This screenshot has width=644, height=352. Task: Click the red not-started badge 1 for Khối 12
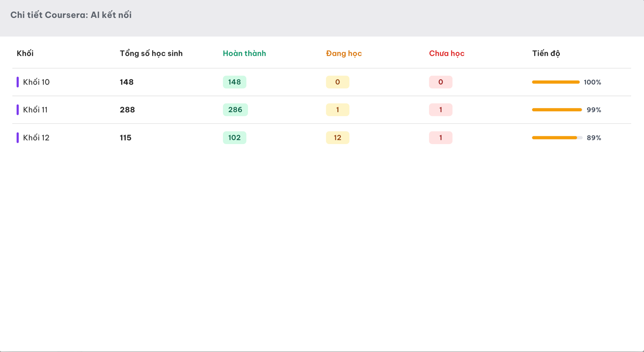(x=441, y=138)
